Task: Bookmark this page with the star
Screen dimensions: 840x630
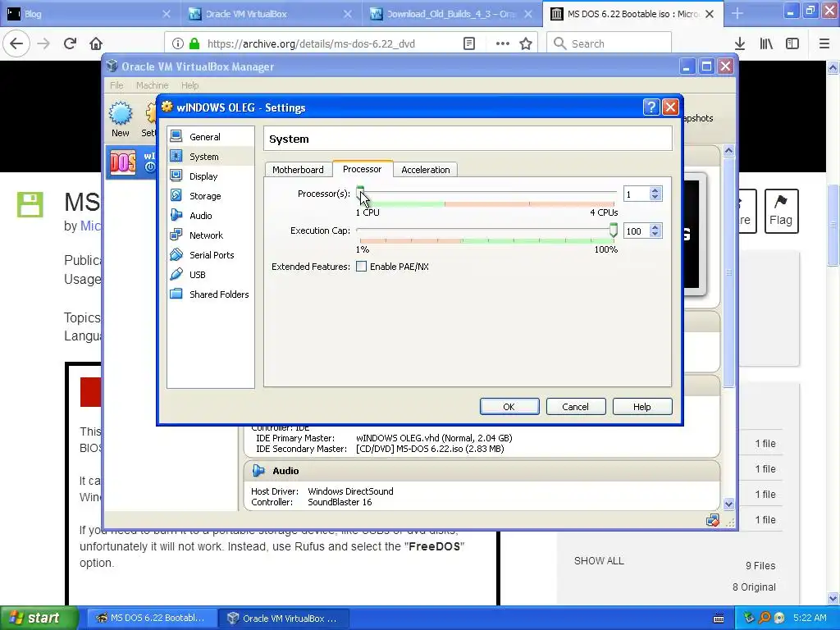Action: (x=526, y=43)
